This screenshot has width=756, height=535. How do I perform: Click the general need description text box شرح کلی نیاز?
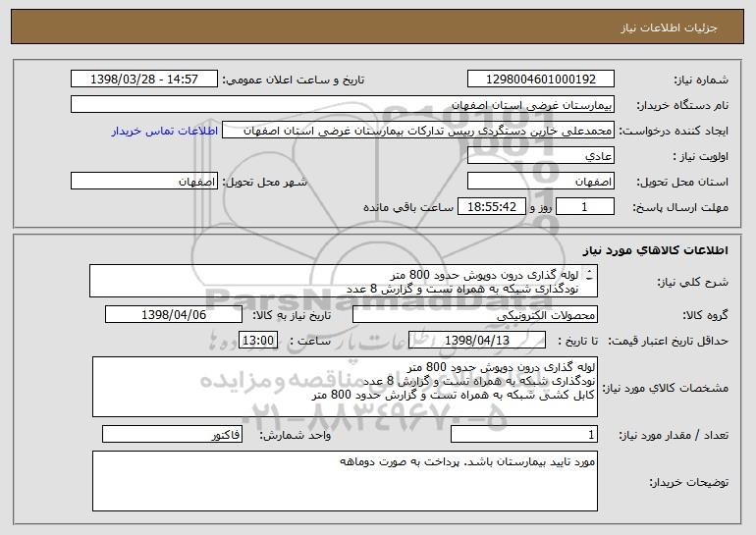point(344,281)
